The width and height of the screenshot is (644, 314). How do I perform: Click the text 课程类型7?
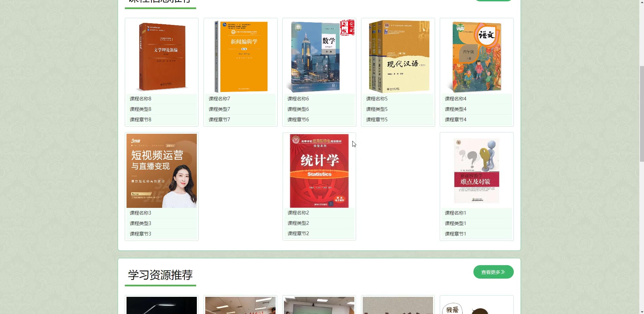(x=219, y=109)
